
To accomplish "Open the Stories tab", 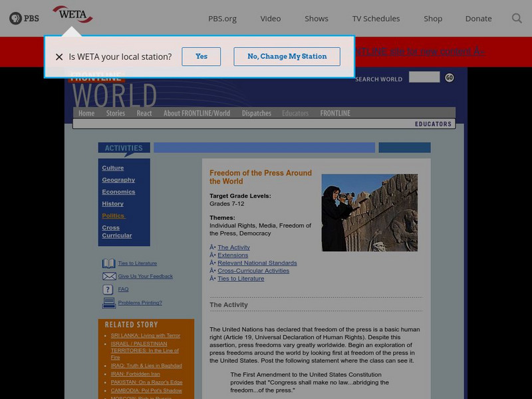I will 115,113.
